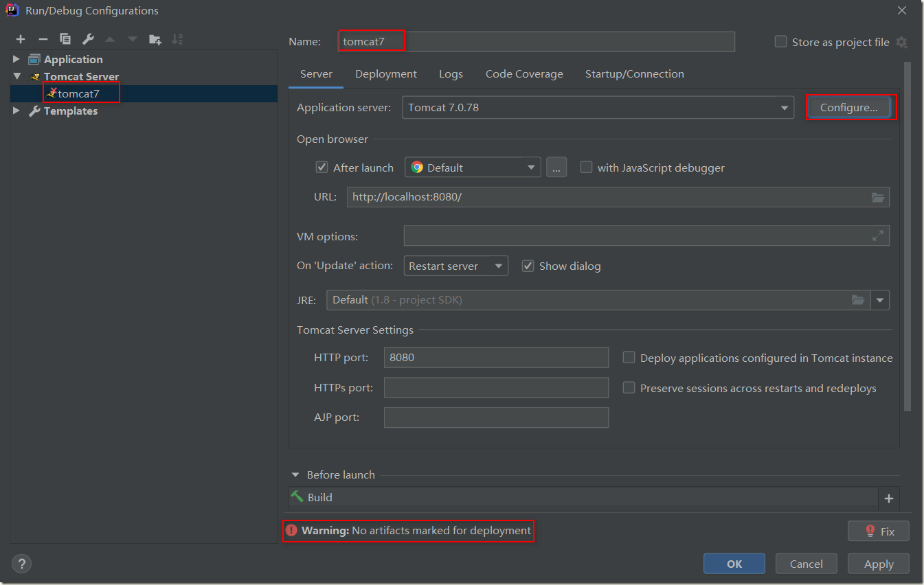
Task: Click the Configure... button
Action: (x=849, y=108)
